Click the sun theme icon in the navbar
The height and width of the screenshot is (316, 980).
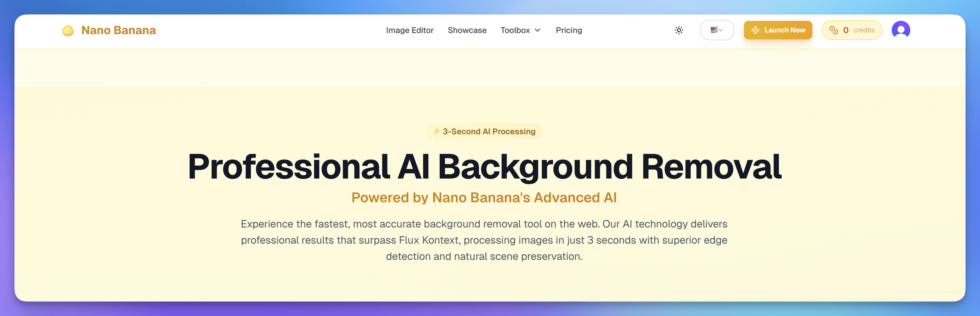tap(679, 30)
